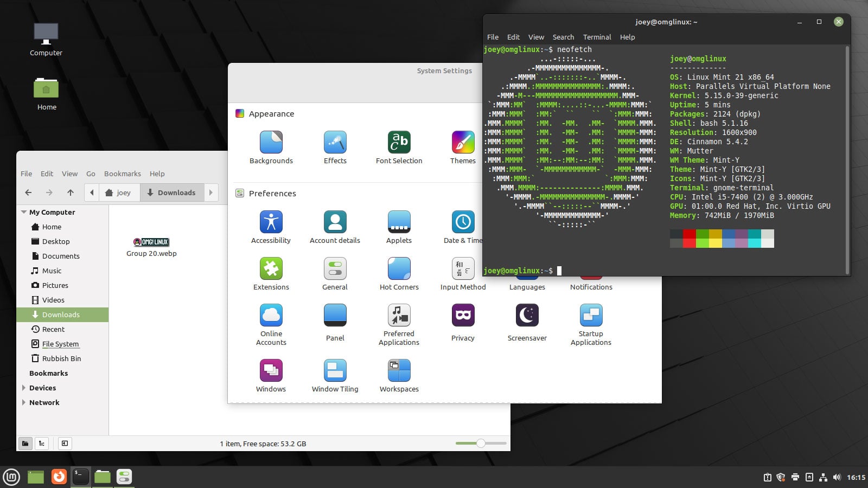Image resolution: width=868 pixels, height=488 pixels.
Task: Switch Nemo to tree view
Action: coord(42,443)
